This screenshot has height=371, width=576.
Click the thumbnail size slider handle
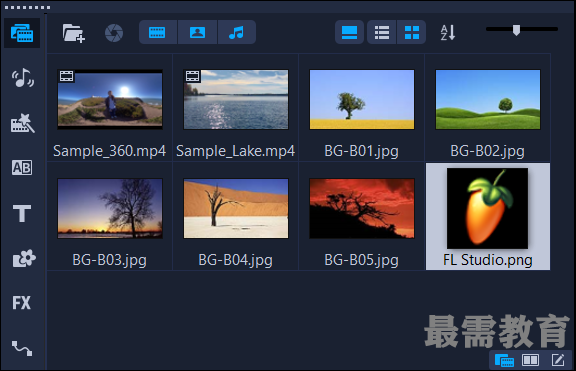click(x=516, y=30)
